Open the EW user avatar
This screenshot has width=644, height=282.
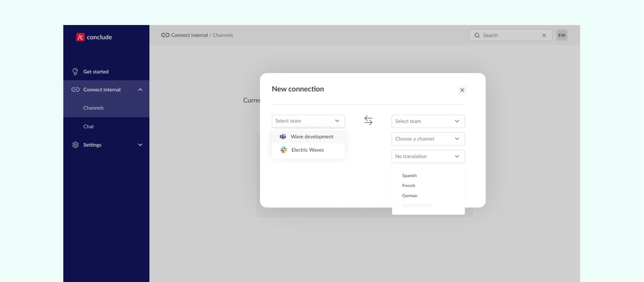[x=562, y=35]
